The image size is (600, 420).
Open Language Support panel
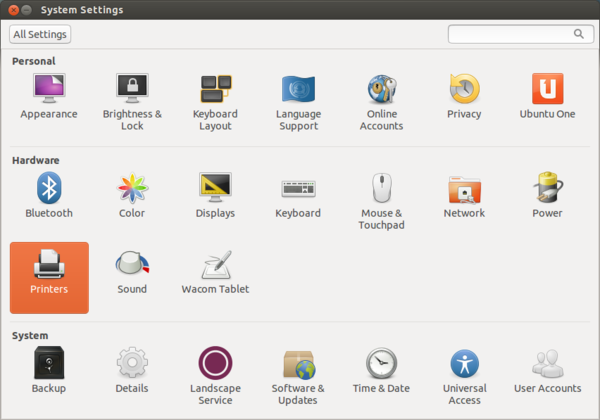pos(298,102)
